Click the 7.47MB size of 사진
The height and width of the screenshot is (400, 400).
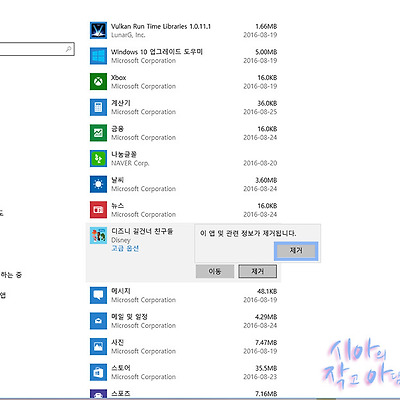click(266, 343)
